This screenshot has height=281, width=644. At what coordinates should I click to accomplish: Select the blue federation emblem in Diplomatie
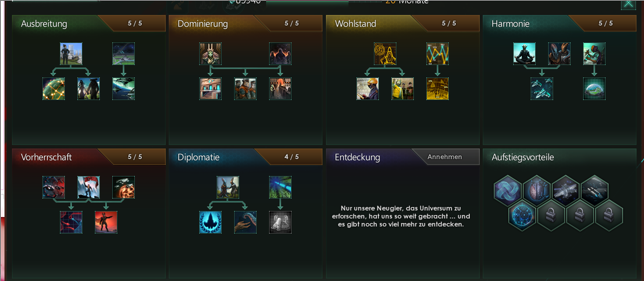point(210,222)
